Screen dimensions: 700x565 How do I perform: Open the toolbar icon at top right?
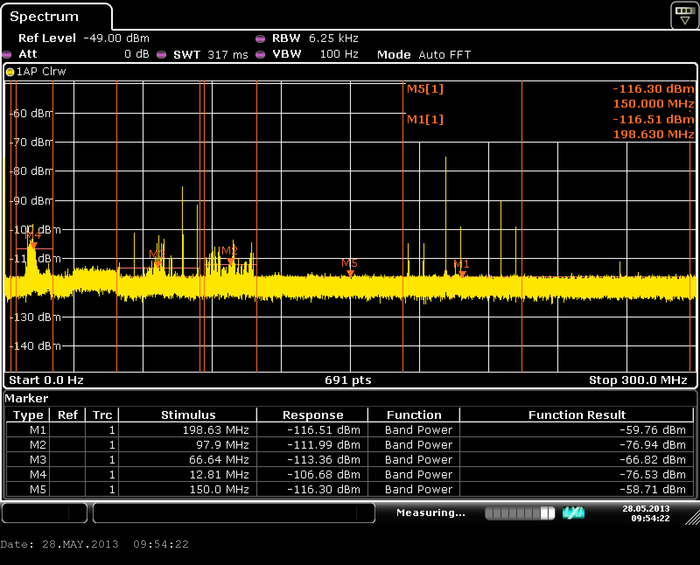(x=684, y=13)
